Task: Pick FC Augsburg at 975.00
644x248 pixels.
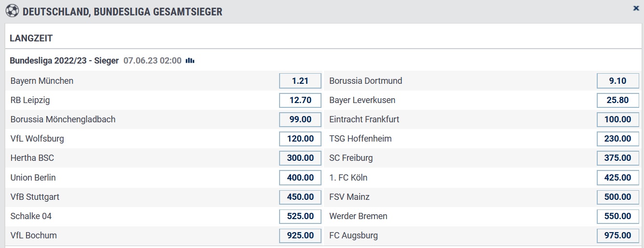Action: 617,235
